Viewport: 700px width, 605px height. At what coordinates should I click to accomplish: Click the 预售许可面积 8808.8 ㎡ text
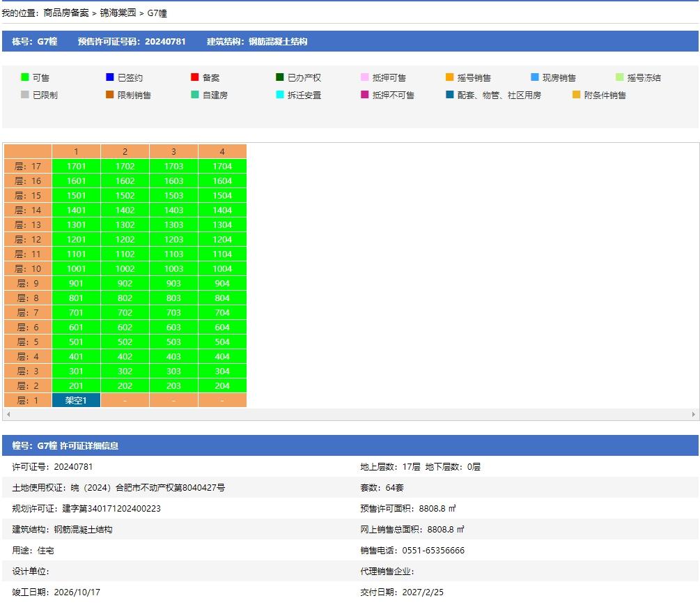408,509
